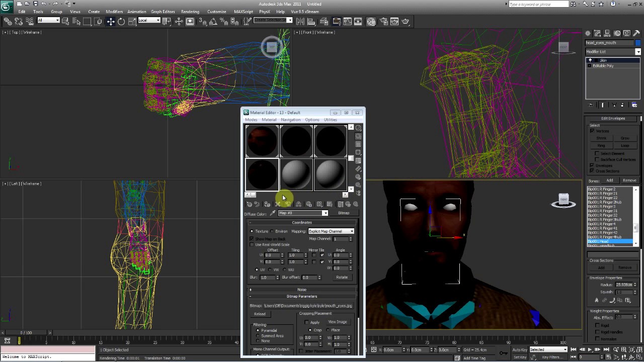
Task: Enable Backface Cull Vertices checkbox
Action: click(x=597, y=159)
